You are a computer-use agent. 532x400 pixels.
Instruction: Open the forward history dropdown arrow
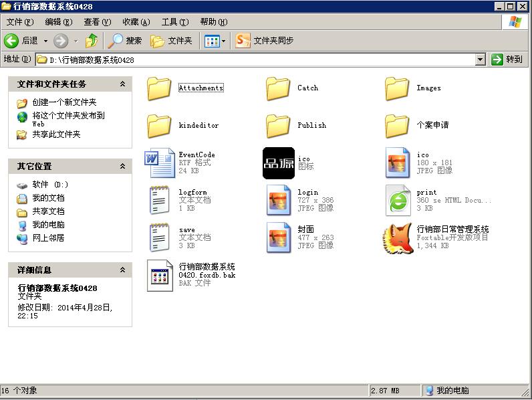pyautogui.click(x=76, y=41)
